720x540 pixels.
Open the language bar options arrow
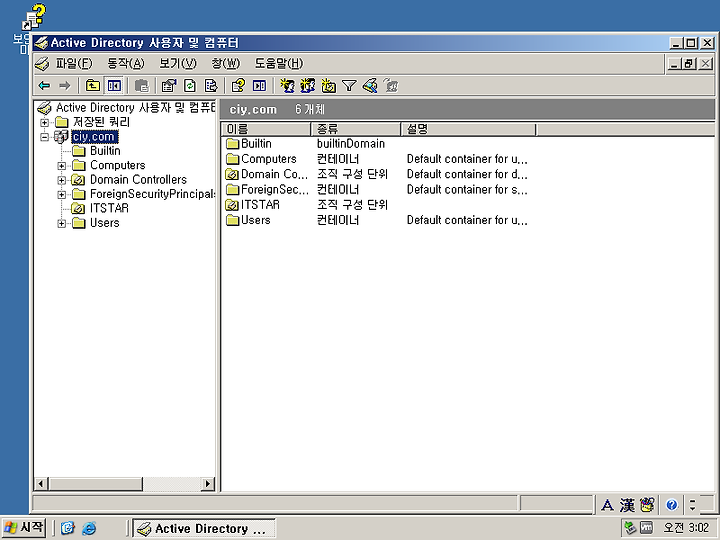(x=692, y=506)
